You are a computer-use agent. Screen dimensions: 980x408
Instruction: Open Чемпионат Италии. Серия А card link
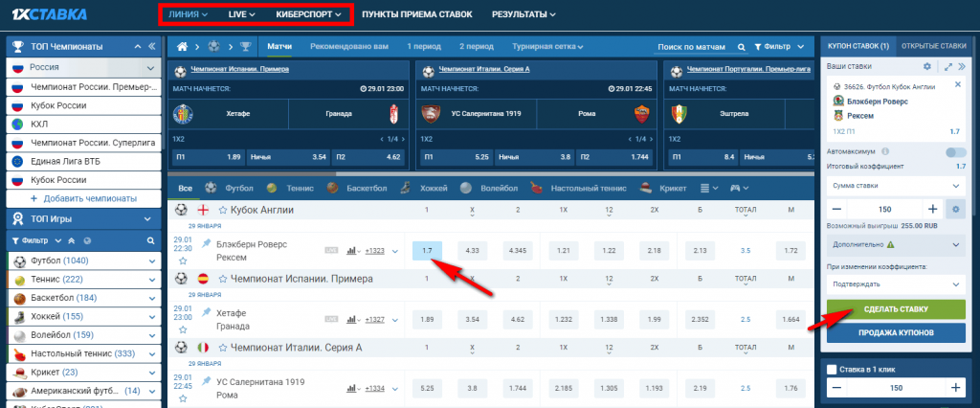483,69
